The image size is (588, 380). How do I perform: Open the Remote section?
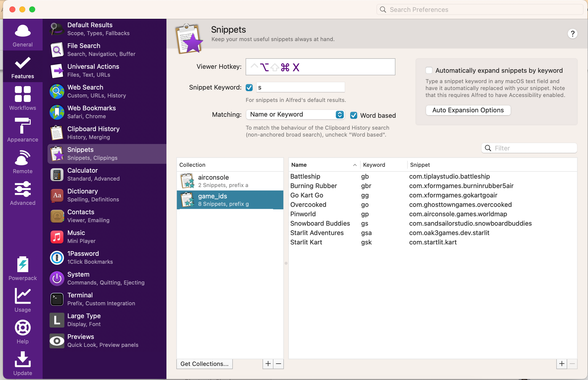tap(23, 162)
